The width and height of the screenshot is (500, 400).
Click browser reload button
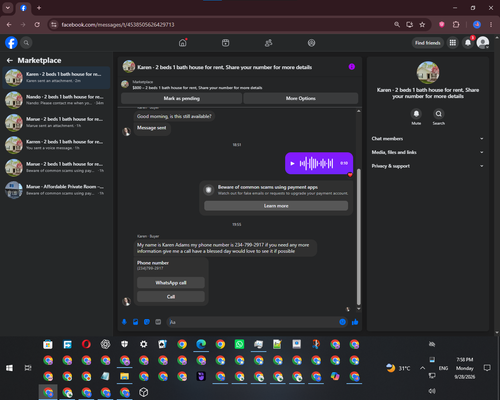(x=37, y=25)
